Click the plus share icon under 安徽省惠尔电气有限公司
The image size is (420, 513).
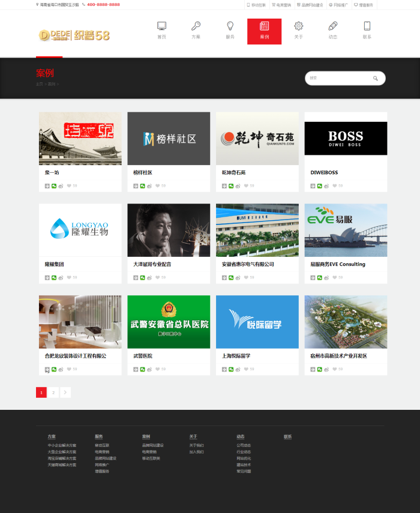224,277
